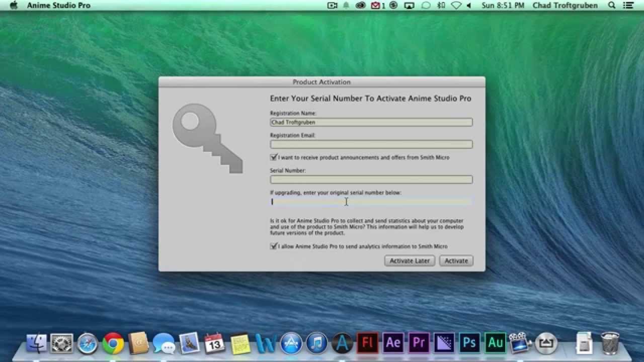Launch Google Chrome from the dock
This screenshot has width=644, height=362.
click(113, 343)
